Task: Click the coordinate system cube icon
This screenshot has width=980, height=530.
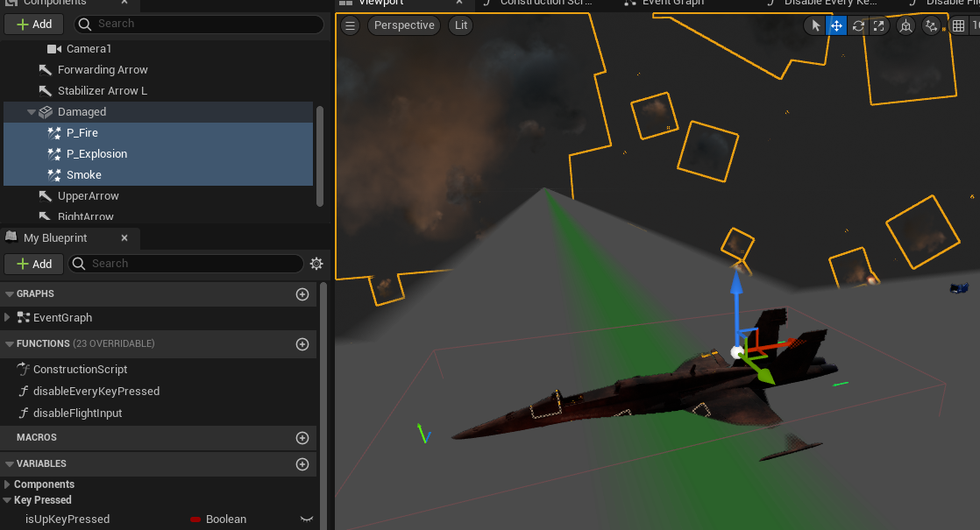Action: (905, 25)
